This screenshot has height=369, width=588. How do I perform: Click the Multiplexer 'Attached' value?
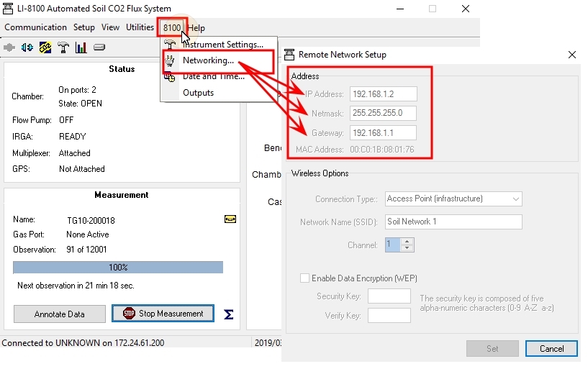75,152
